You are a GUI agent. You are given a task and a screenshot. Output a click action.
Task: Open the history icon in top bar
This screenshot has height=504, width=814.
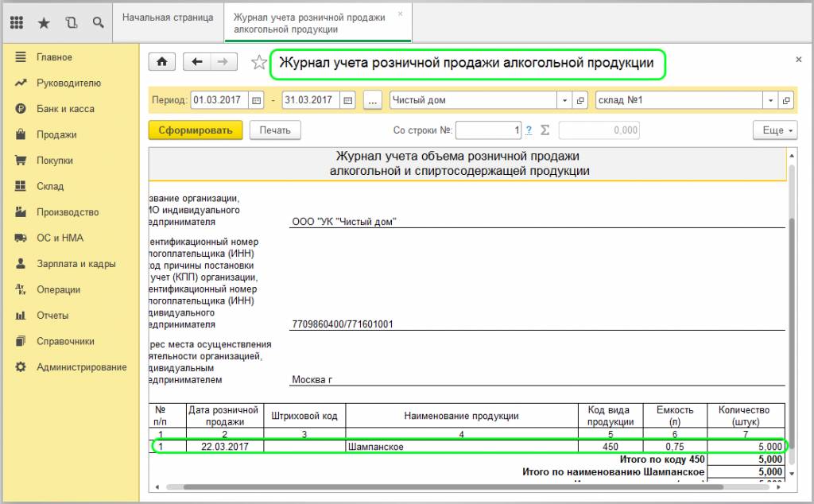(x=71, y=22)
